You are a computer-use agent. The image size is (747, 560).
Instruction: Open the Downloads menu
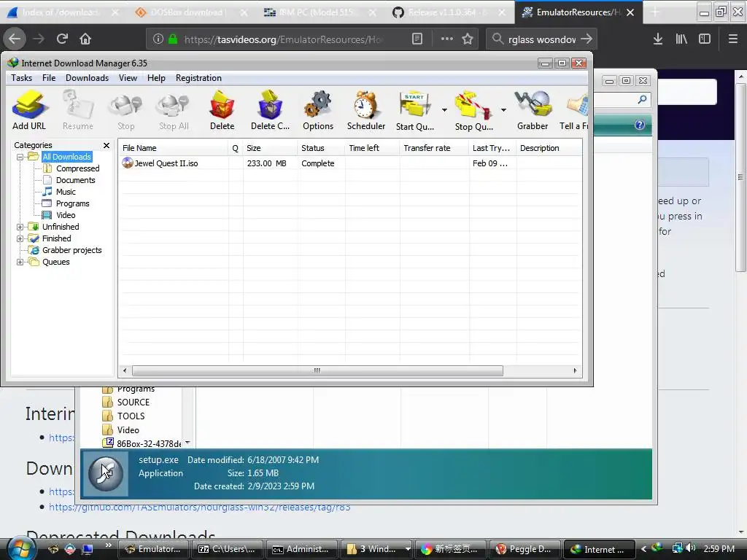tap(88, 78)
